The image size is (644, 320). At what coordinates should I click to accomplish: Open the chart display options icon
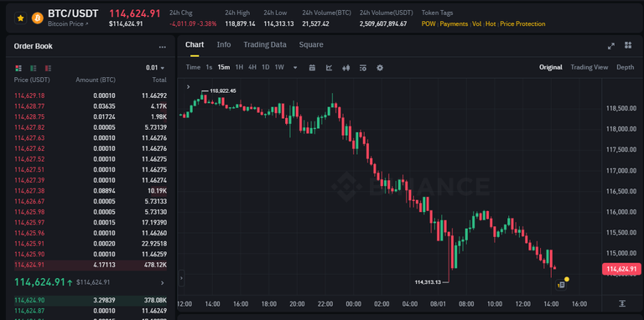click(362, 68)
